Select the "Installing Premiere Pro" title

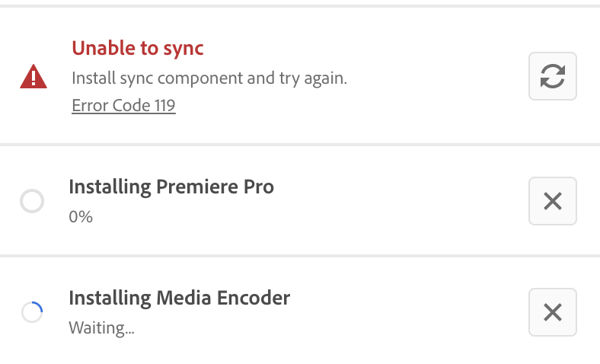[171, 187]
